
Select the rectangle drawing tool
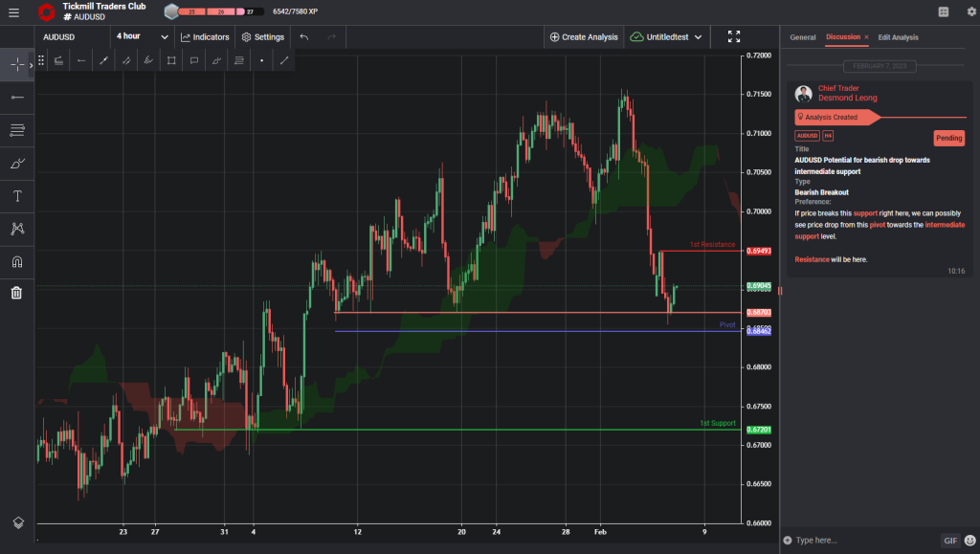(171, 59)
